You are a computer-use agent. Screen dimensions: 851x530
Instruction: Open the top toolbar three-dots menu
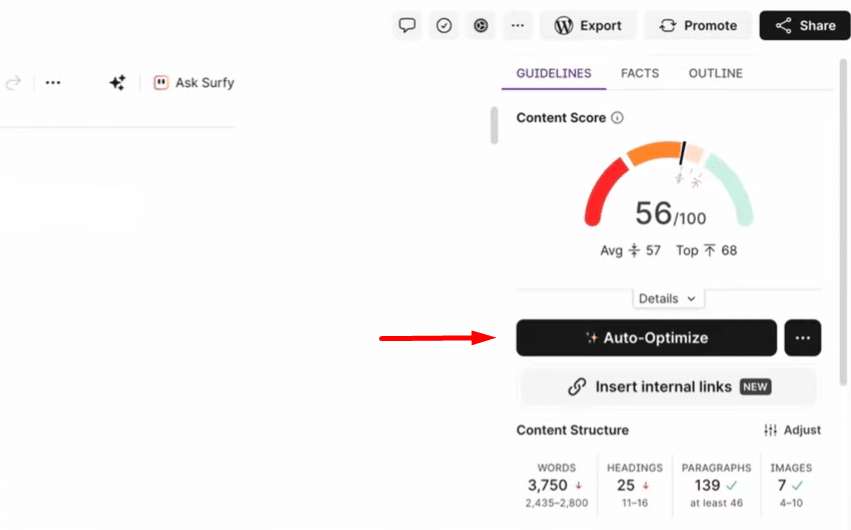[517, 26]
